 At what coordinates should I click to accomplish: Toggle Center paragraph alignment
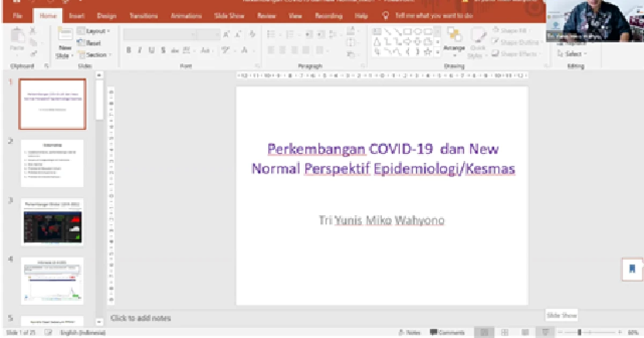tap(282, 50)
